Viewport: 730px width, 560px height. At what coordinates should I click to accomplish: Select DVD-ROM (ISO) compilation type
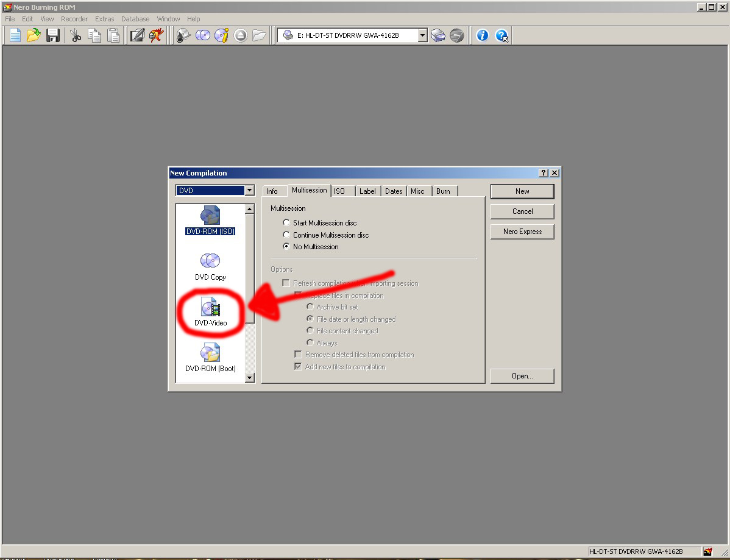(210, 221)
